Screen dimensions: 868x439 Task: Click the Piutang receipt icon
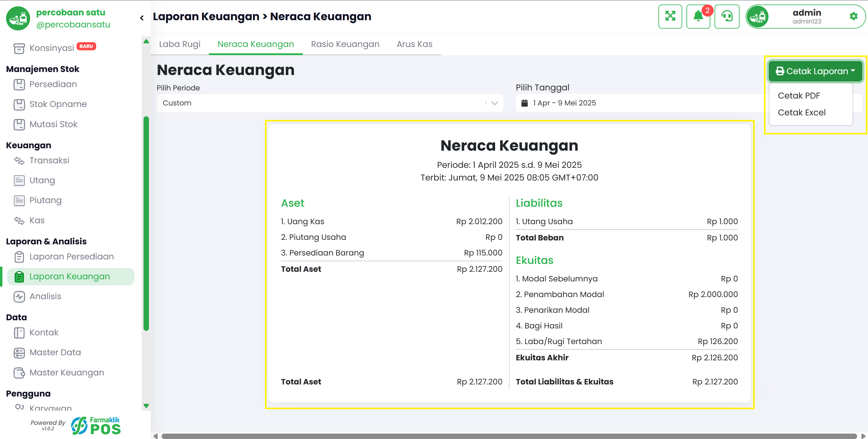19,201
